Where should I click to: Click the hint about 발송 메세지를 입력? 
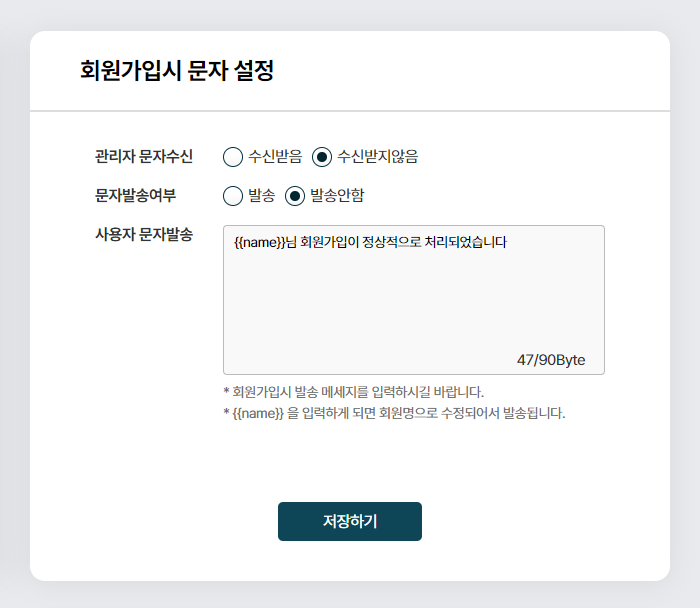(x=354, y=392)
